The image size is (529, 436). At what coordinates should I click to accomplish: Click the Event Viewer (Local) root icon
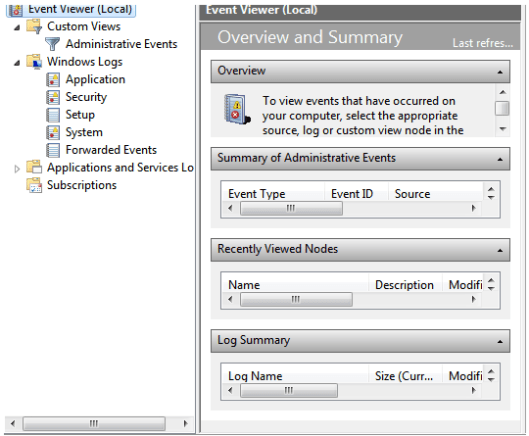click(x=16, y=10)
